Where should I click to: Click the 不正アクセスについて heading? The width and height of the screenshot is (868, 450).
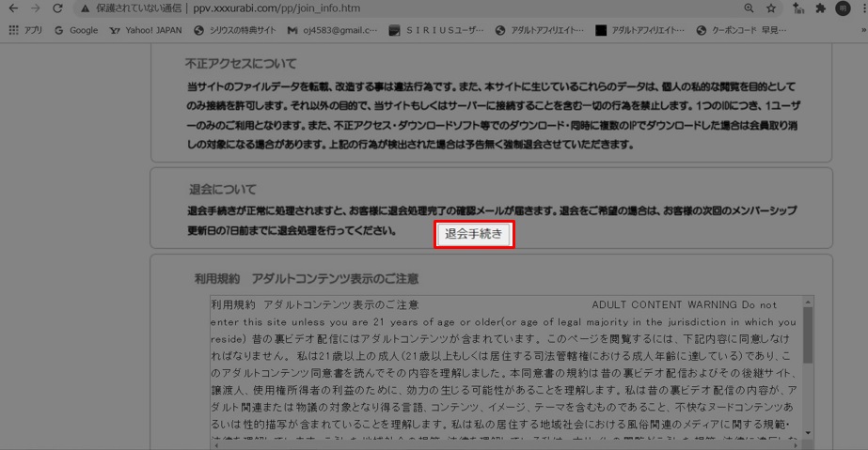click(x=241, y=64)
